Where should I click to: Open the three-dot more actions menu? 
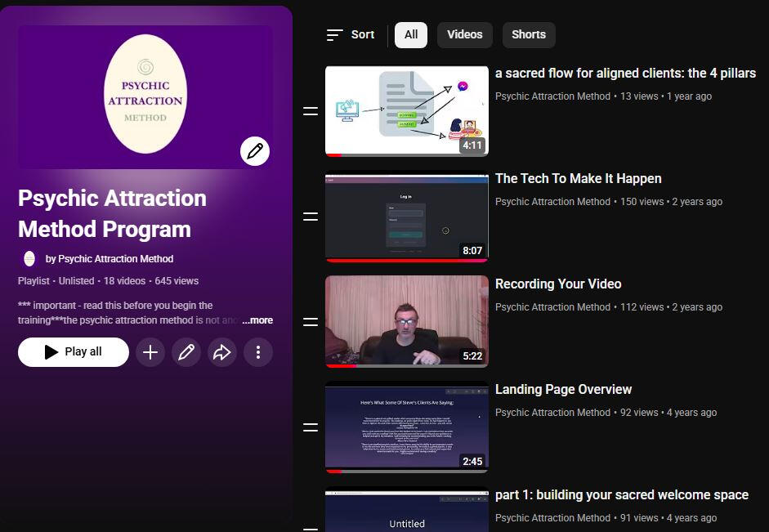(x=258, y=352)
